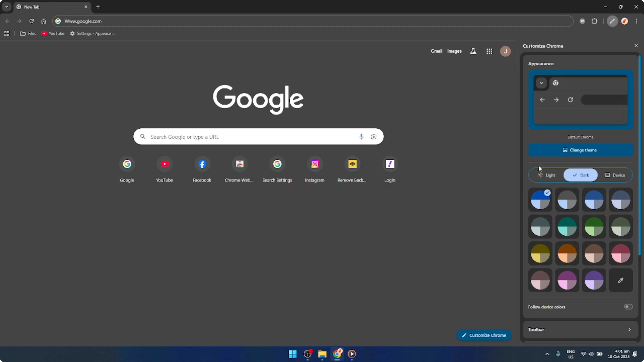644x362 pixels.
Task: Open the taskbar volume speaker icon
Action: (x=591, y=354)
